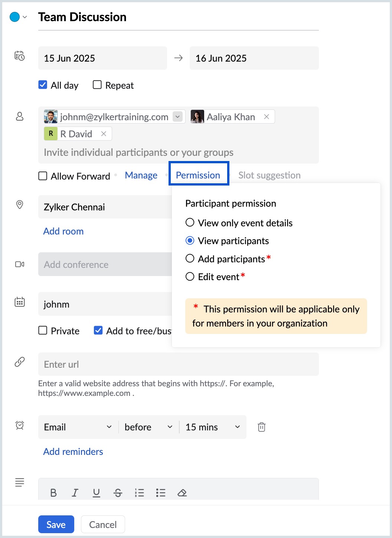Save the Team Discussion event
The height and width of the screenshot is (538, 392).
(x=56, y=524)
